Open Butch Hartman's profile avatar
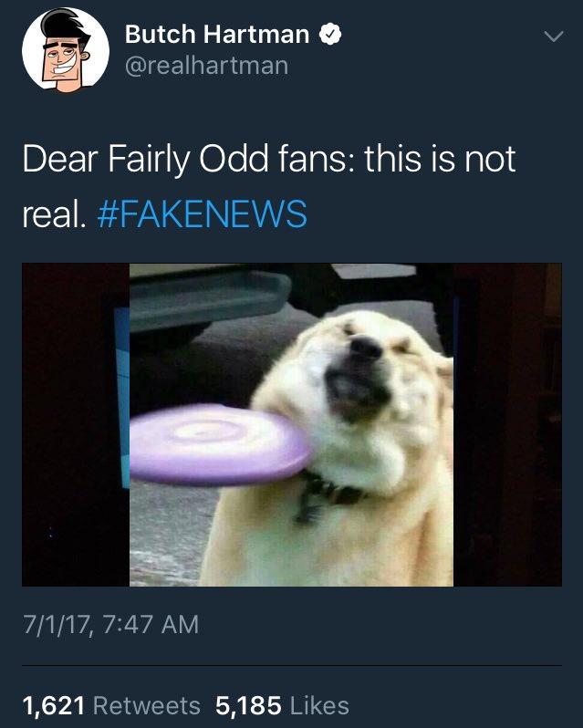Viewport: 583px width, 728px height. (66, 49)
